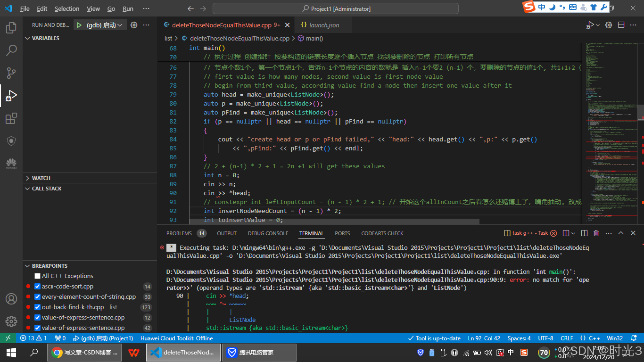This screenshot has height=362, width=644.
Task: Change line endings via CRLF
Action: [567, 338]
